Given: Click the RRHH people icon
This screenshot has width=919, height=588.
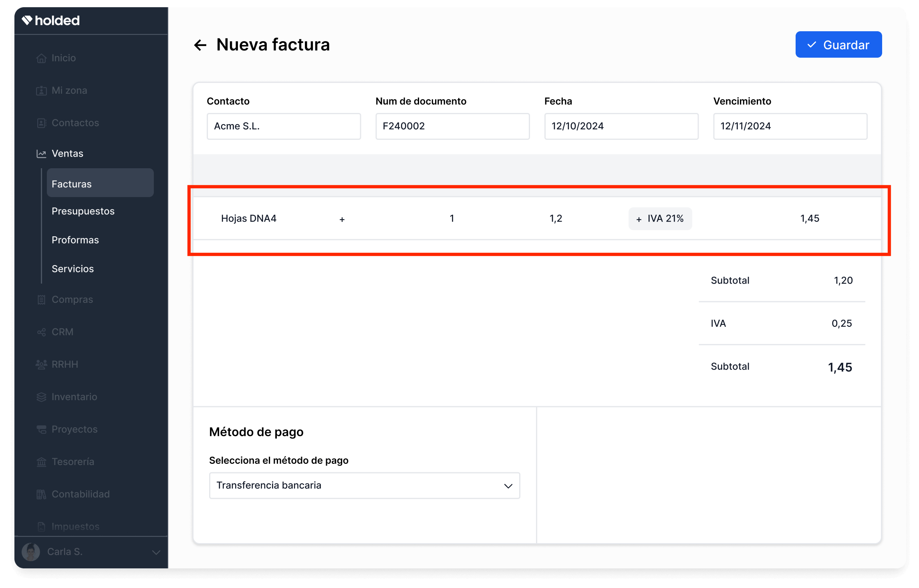Looking at the screenshot, I should point(41,365).
